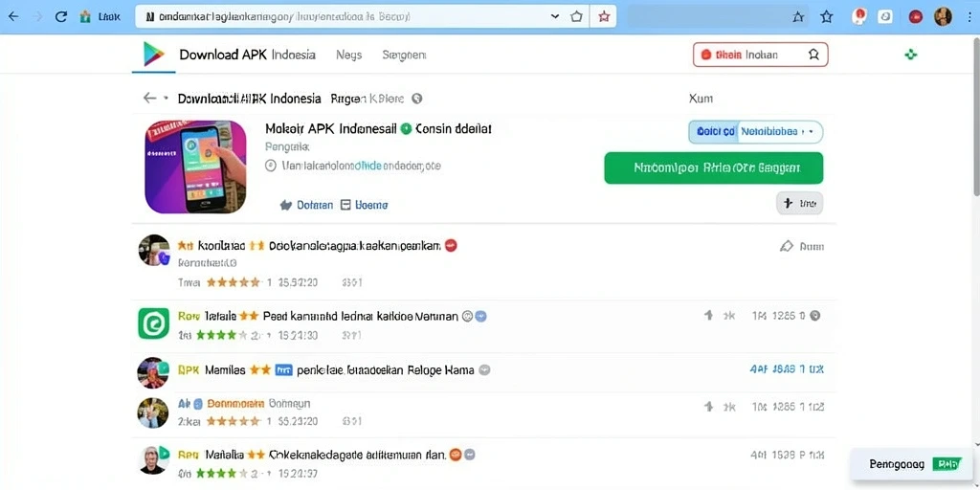The height and width of the screenshot is (490, 980).
Task: Upvote the Donnmoann review with arrow
Action: point(708,406)
